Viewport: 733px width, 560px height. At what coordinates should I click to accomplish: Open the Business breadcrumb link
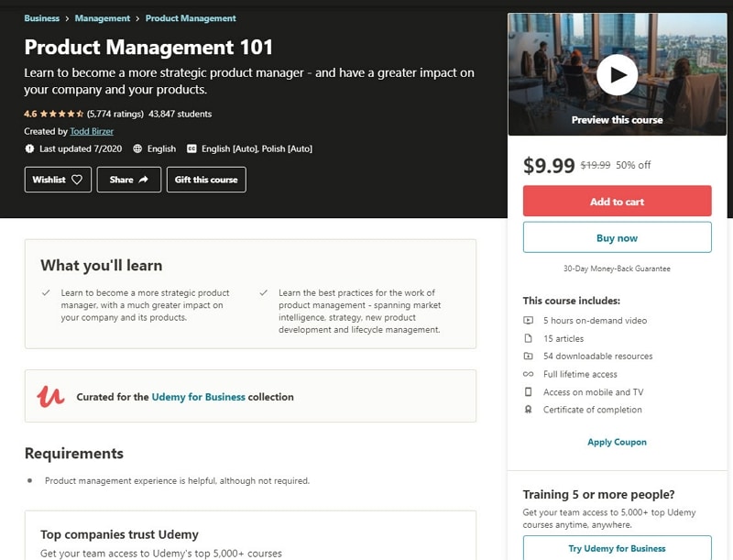pos(41,18)
